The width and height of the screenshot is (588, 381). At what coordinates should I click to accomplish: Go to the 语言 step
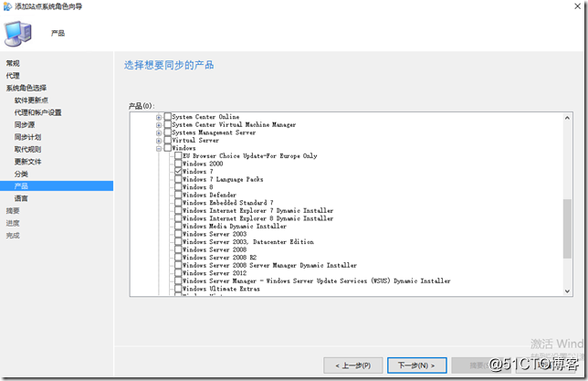coord(21,198)
